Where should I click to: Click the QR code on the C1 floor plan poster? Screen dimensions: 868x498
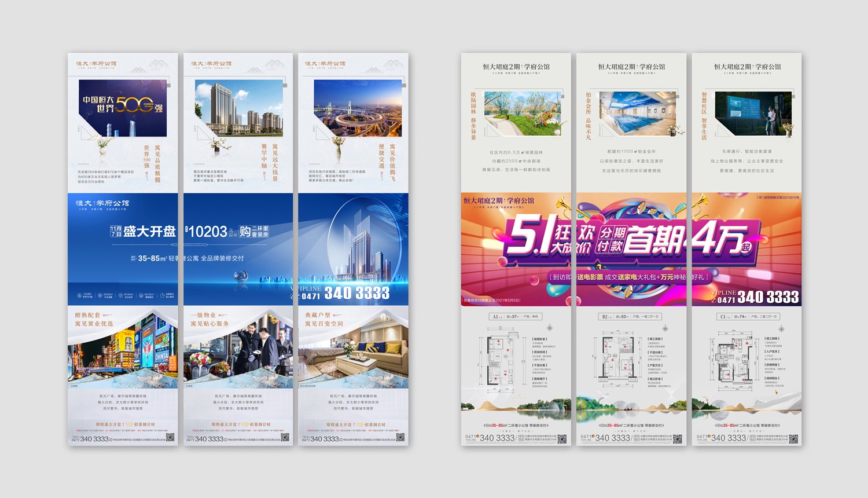point(793,438)
